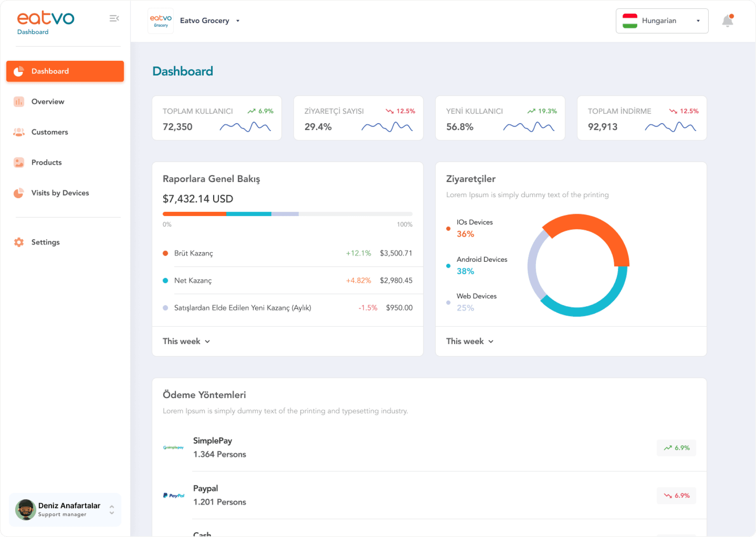Image resolution: width=756 pixels, height=537 pixels.
Task: Click the earnings progress bar orange segment
Action: (x=194, y=214)
